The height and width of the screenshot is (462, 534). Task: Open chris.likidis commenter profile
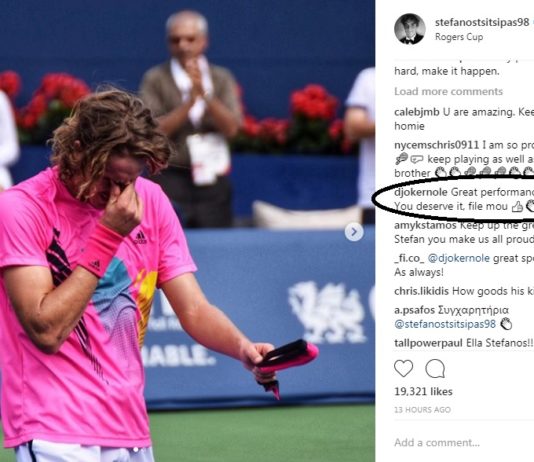[421, 291]
